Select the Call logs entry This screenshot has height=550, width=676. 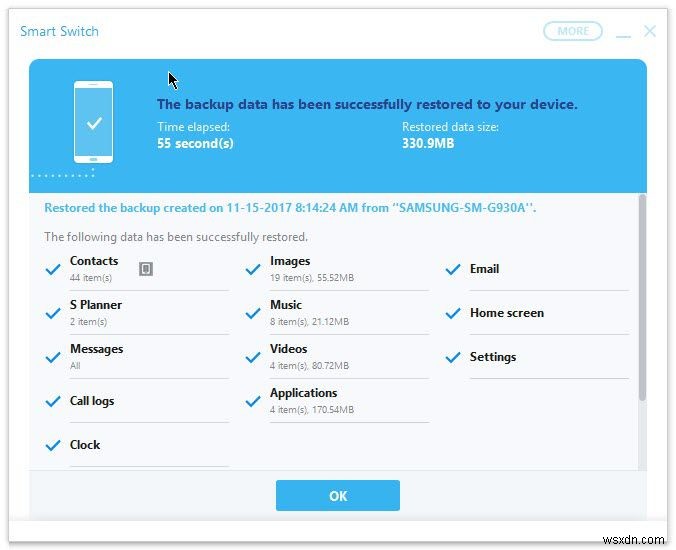click(x=92, y=401)
